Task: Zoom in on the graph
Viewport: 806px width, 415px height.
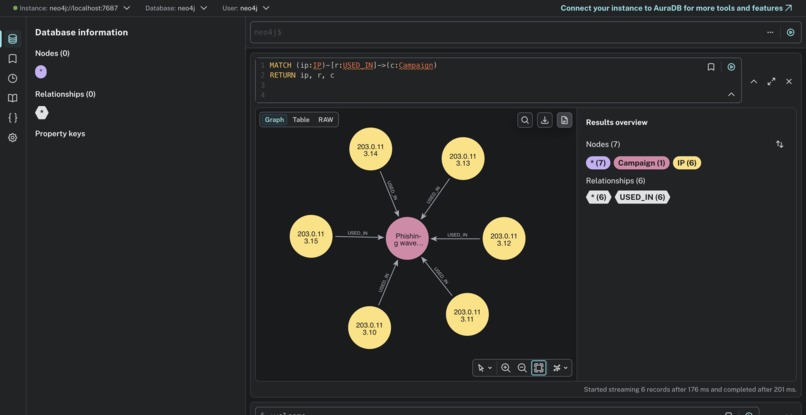Action: pos(505,368)
